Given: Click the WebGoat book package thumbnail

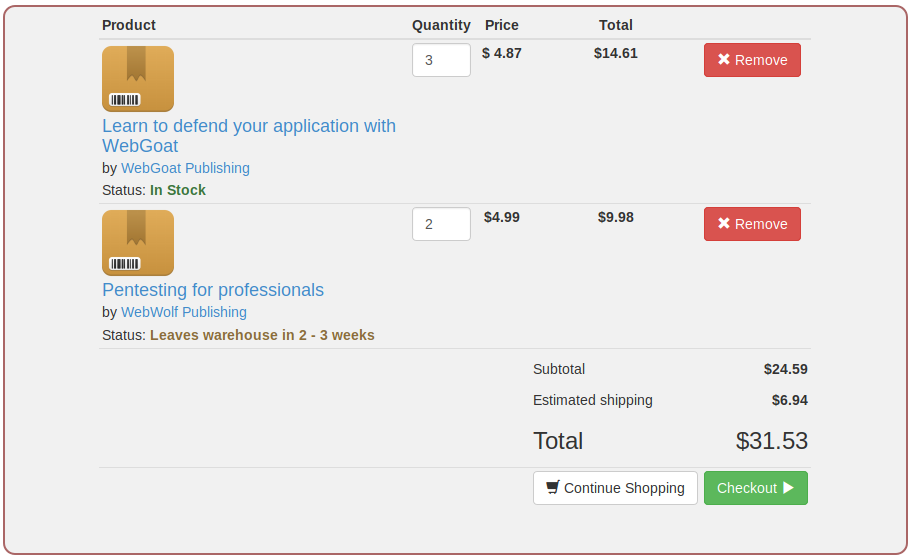Looking at the screenshot, I should 138,79.
